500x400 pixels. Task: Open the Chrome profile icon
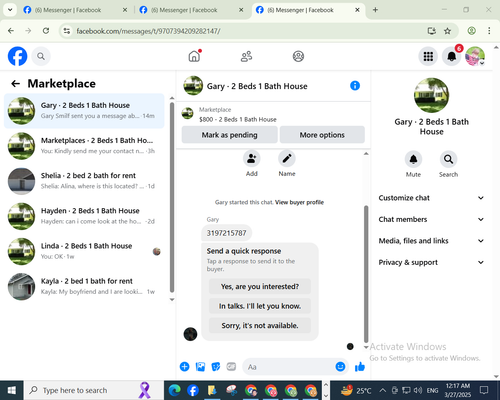[471, 31]
